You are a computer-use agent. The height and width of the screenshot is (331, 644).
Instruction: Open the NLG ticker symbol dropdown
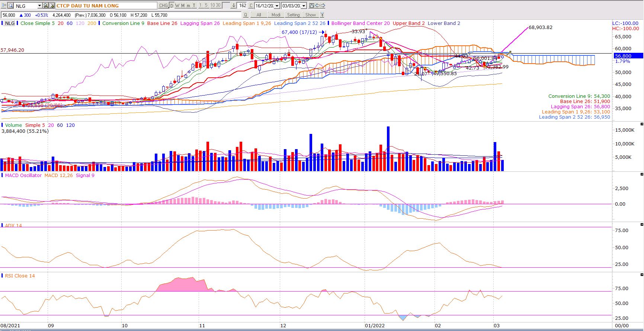click(x=39, y=6)
